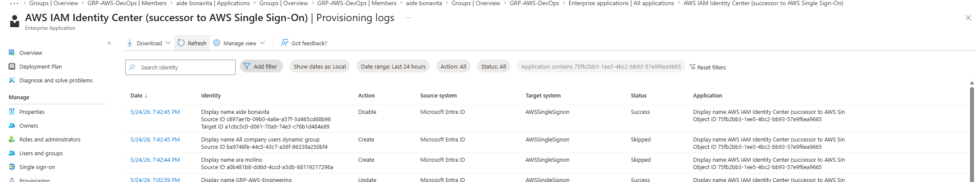
Task: Open aide bonavita | Applications breadcrumb
Action: [213, 3]
